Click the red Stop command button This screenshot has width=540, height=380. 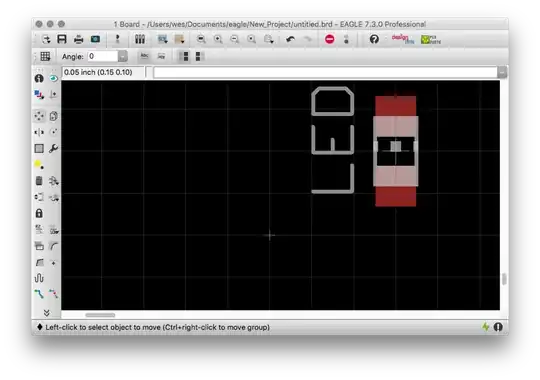coord(330,39)
